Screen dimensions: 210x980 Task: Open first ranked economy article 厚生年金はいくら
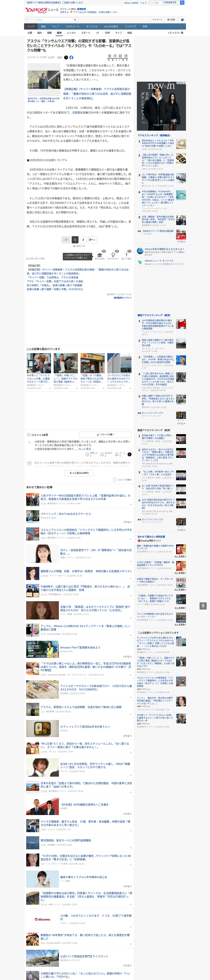tap(158, 143)
